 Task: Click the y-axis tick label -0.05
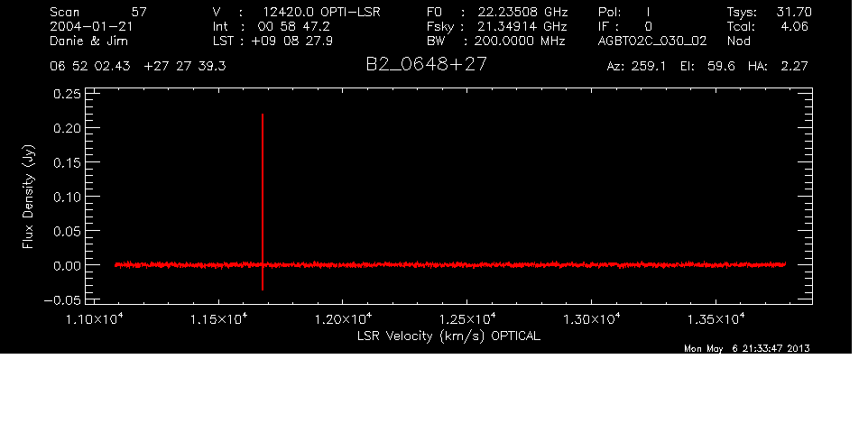62,300
